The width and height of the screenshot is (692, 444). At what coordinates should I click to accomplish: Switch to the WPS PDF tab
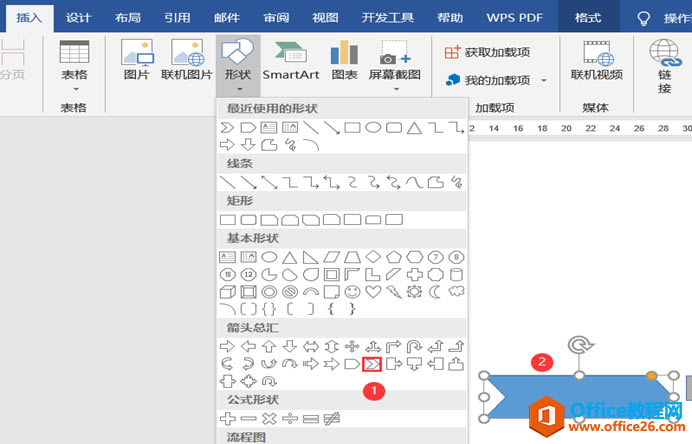pos(515,18)
